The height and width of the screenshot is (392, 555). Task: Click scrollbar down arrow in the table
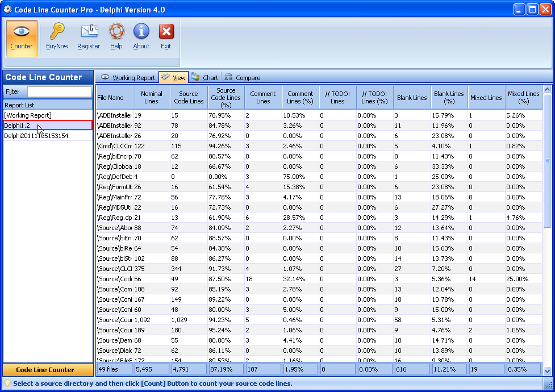(x=547, y=370)
